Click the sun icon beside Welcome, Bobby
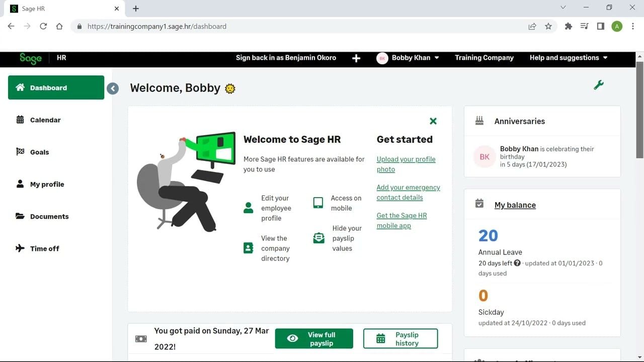 pyautogui.click(x=230, y=88)
